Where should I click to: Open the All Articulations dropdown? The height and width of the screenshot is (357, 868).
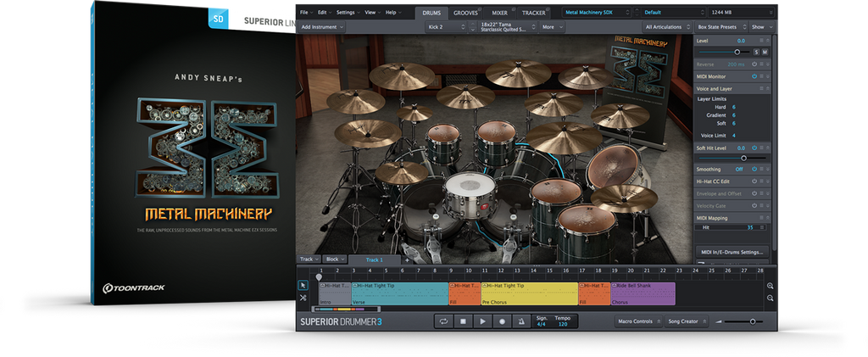click(x=668, y=26)
